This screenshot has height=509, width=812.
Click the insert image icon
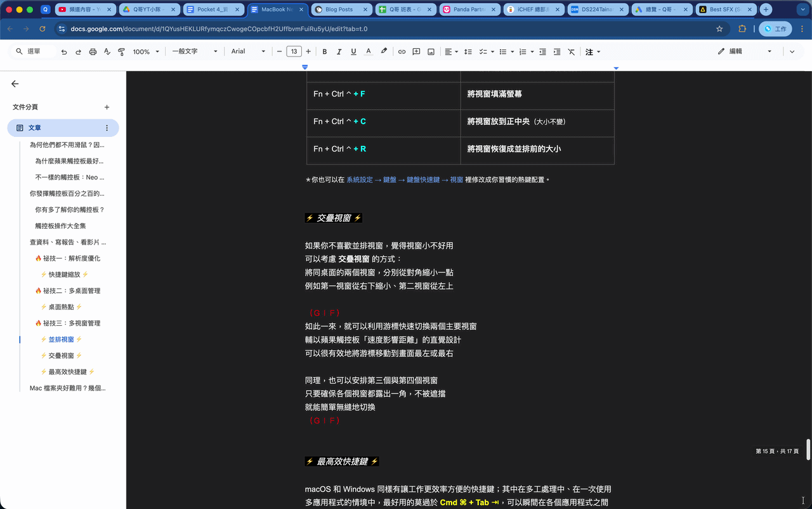[x=431, y=51]
